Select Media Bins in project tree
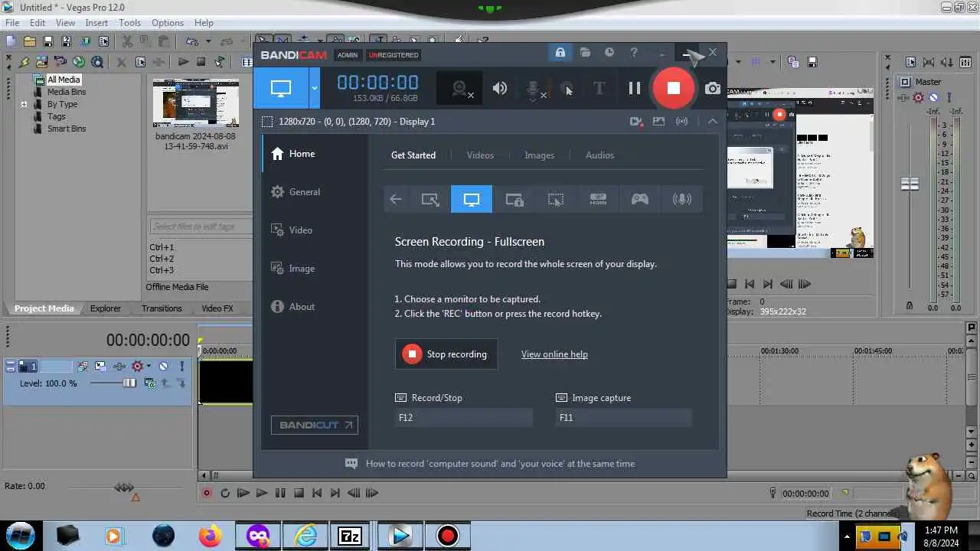Image resolution: width=980 pixels, height=551 pixels. (x=67, y=92)
